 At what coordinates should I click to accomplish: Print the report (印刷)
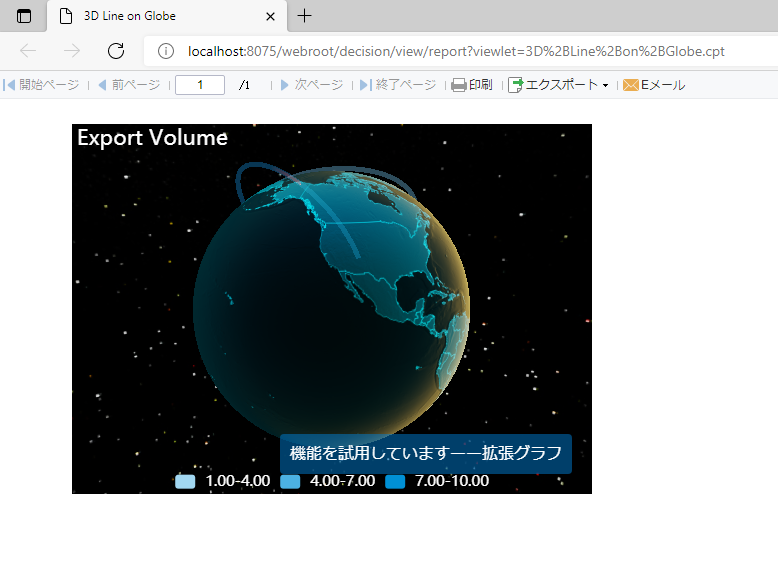472,85
